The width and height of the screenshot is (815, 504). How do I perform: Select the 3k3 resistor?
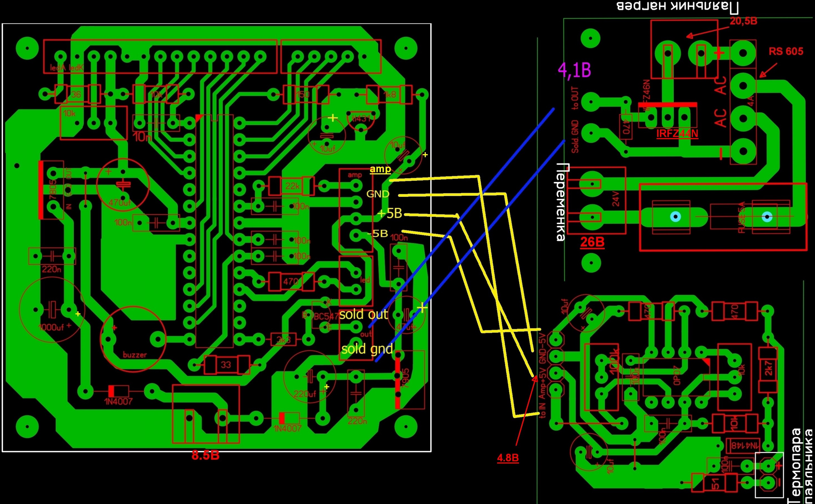284,340
